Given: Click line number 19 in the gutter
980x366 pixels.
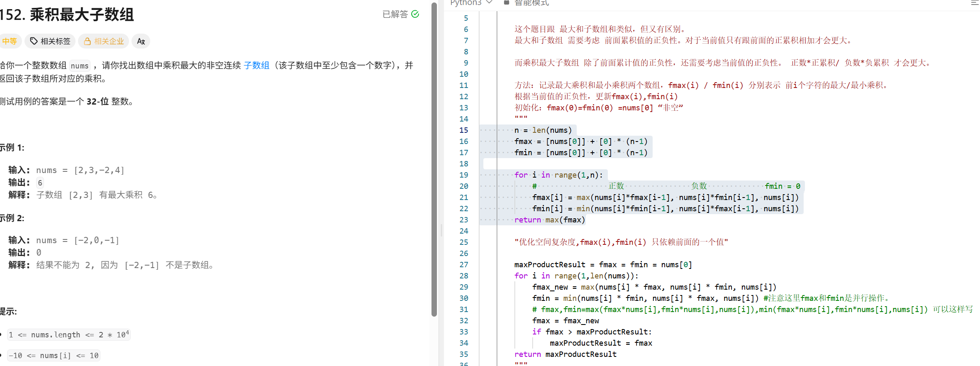Looking at the screenshot, I should 463,175.
